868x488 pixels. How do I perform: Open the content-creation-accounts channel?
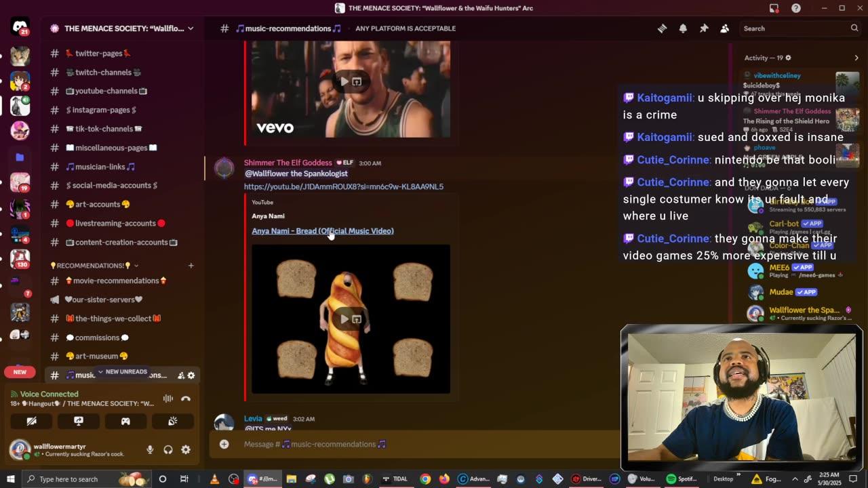click(122, 242)
